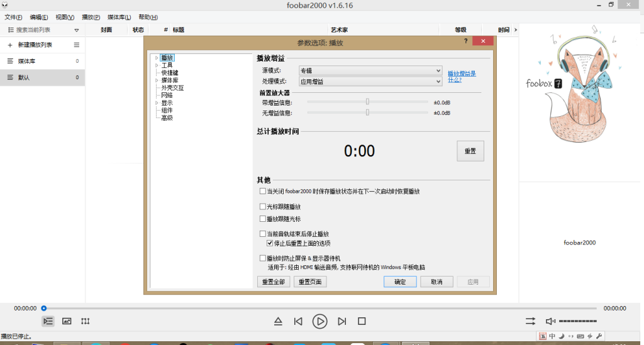644x345 pixels.
Task: Click the foobox fox artwork image
Action: click(579, 84)
